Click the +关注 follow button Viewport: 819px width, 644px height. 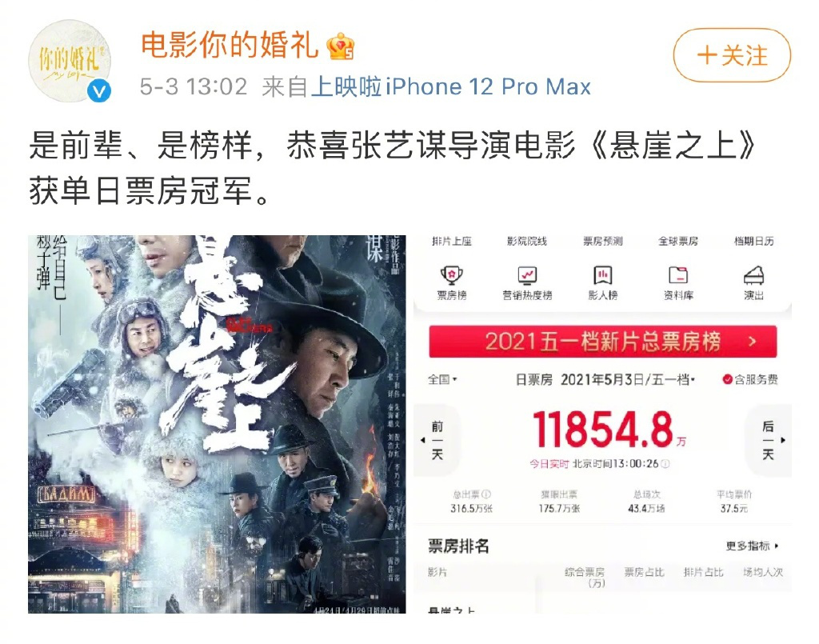click(733, 55)
